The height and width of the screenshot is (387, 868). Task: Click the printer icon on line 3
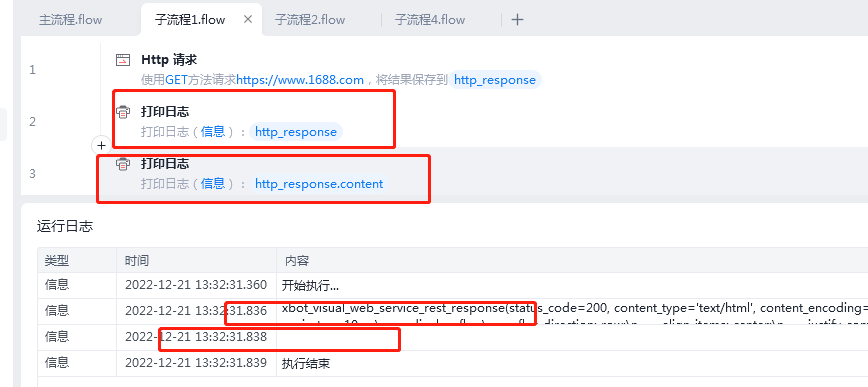(123, 164)
